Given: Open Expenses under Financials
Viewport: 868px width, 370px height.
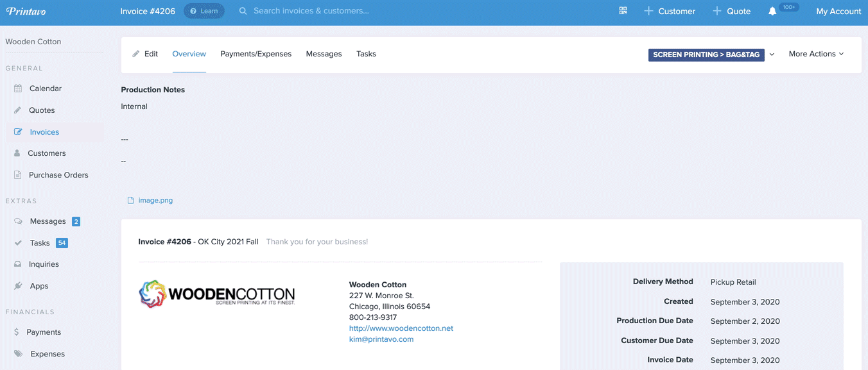Looking at the screenshot, I should [48, 354].
